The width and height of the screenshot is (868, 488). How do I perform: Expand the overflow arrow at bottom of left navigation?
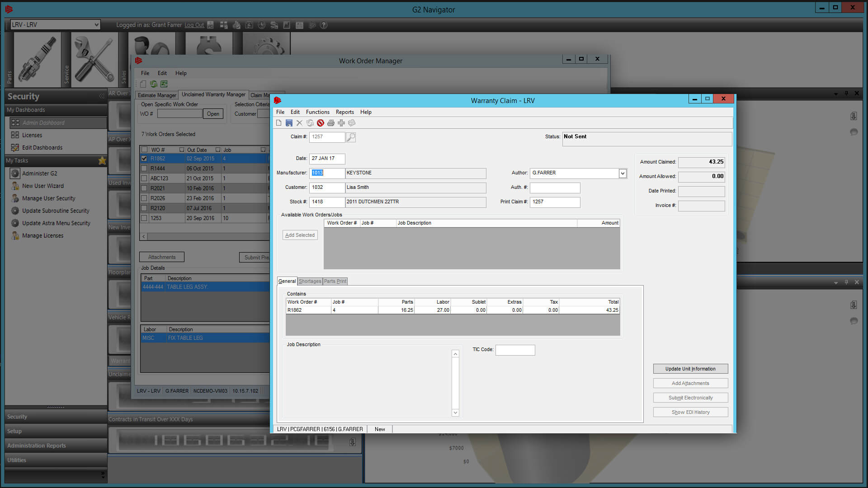click(103, 475)
